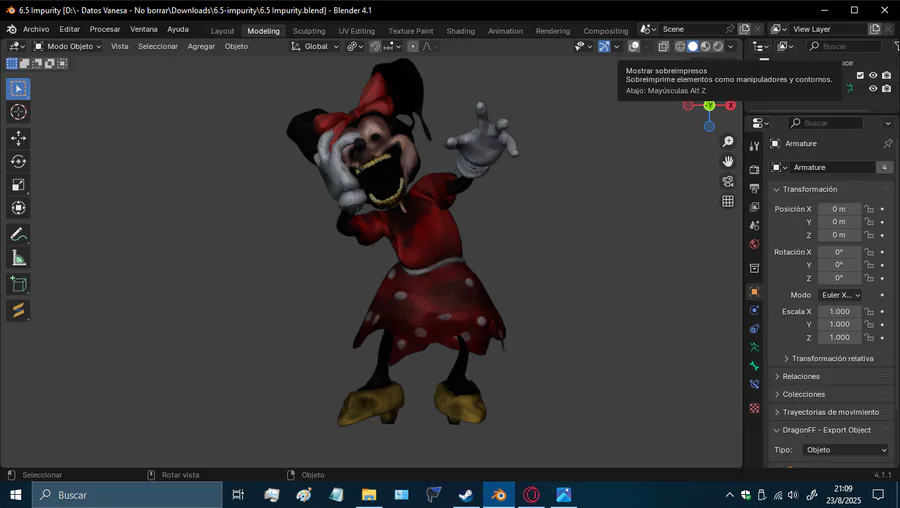
Task: Toggle snapping magnet button
Action: point(375,46)
